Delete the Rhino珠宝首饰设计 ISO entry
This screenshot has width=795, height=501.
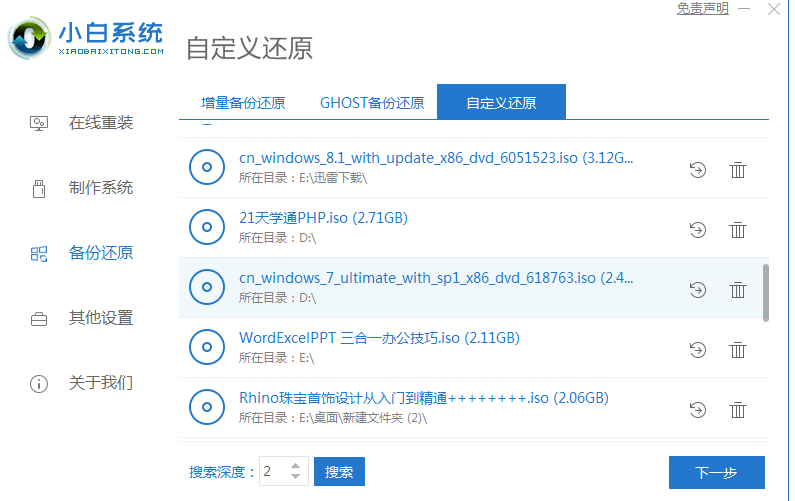click(x=738, y=409)
